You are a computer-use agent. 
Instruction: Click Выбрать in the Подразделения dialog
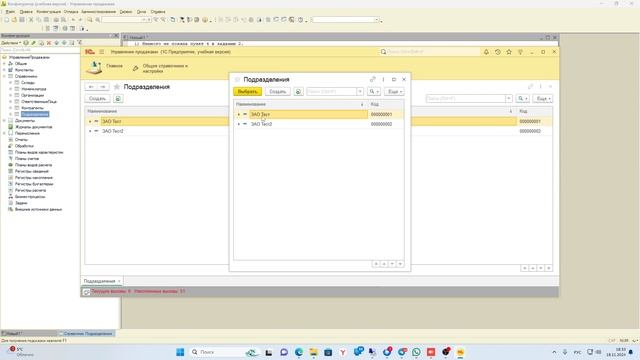(247, 91)
